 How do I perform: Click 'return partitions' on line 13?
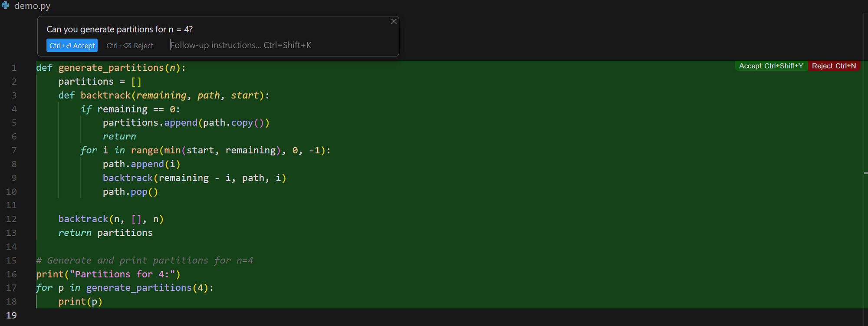click(105, 233)
